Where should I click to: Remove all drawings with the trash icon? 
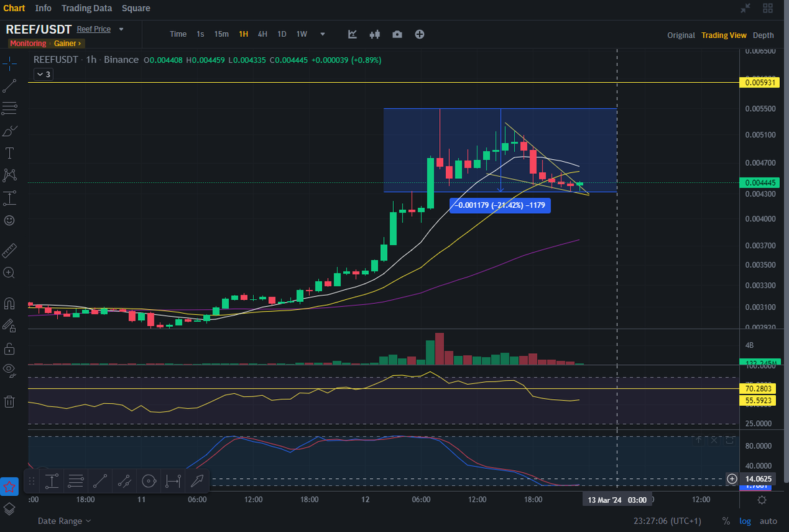(9, 401)
